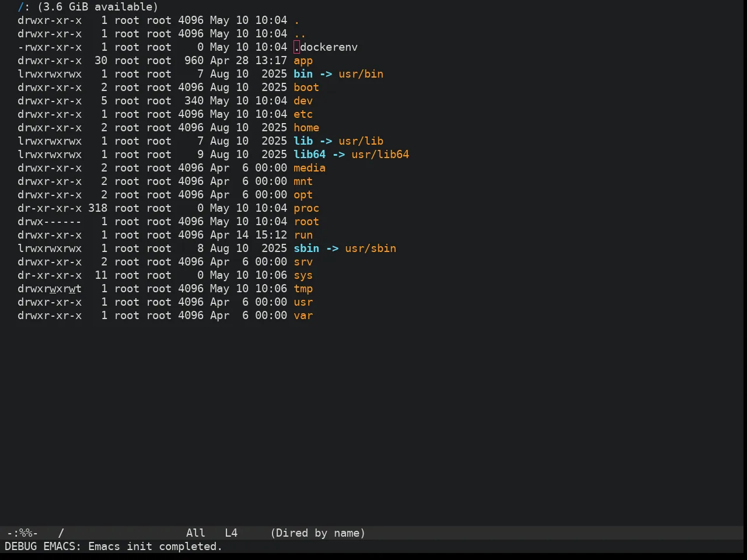The width and height of the screenshot is (747, 560).
Task: Open the var directory
Action: pos(303,316)
